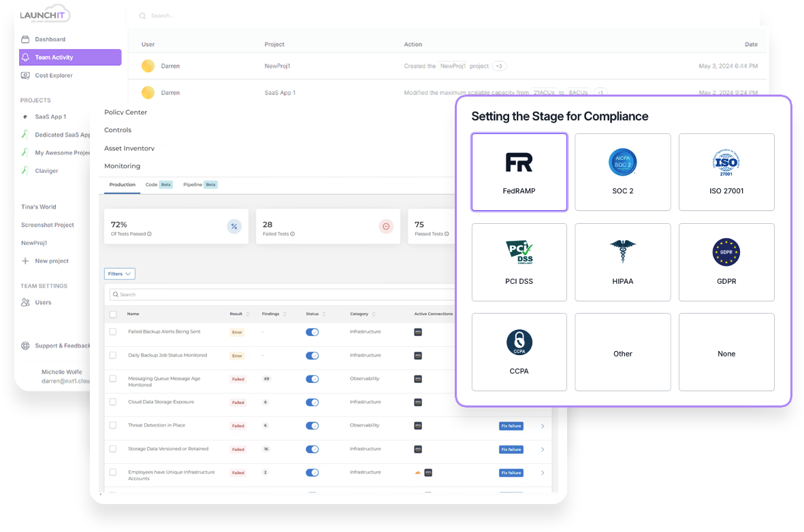Disable Threat Detection in Place status toggle

coord(312,426)
